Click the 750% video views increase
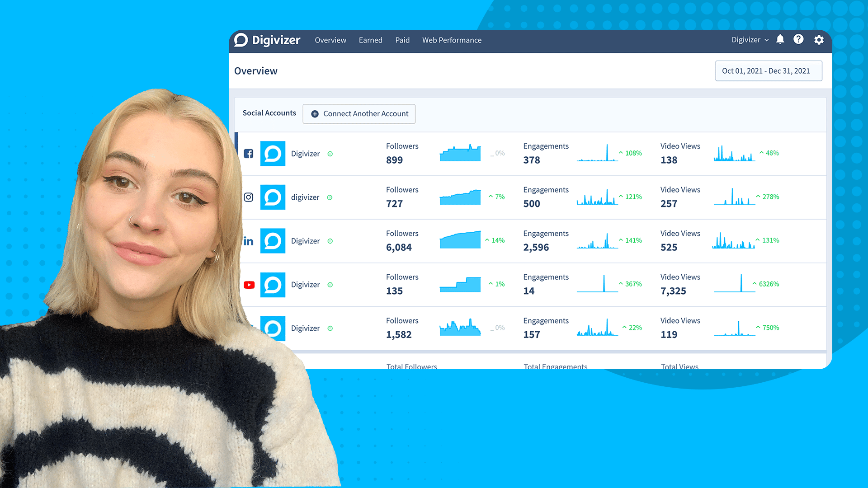 [x=768, y=328]
